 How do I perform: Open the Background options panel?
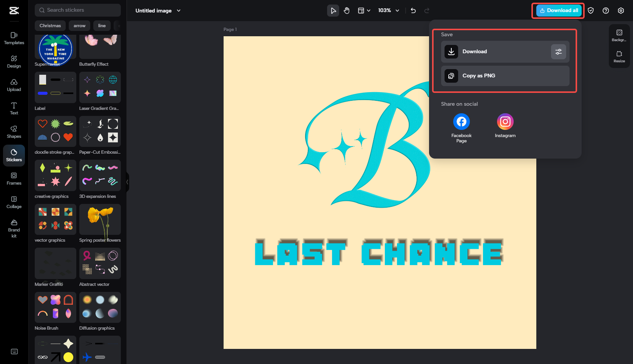(619, 34)
